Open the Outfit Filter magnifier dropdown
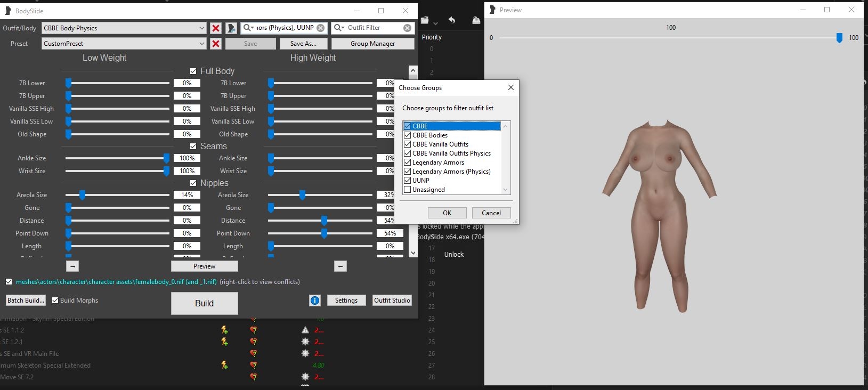The width and height of the screenshot is (868, 390). [x=339, y=28]
